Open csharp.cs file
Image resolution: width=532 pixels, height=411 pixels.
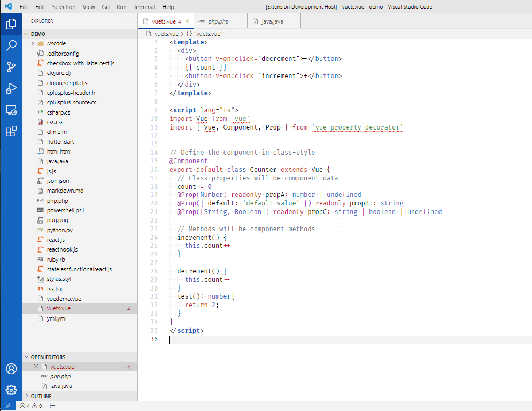[80, 112]
